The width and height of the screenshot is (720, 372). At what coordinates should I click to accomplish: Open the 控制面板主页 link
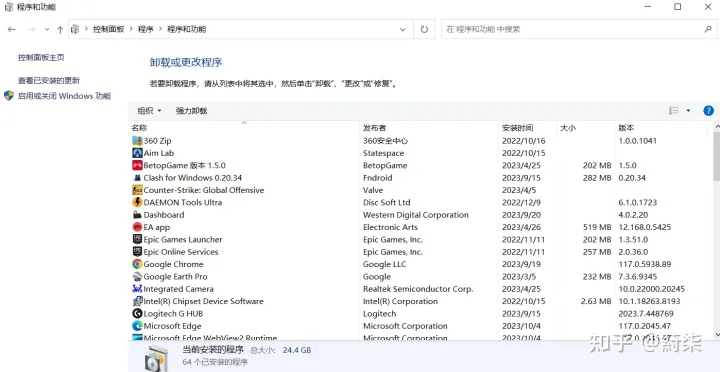point(41,57)
